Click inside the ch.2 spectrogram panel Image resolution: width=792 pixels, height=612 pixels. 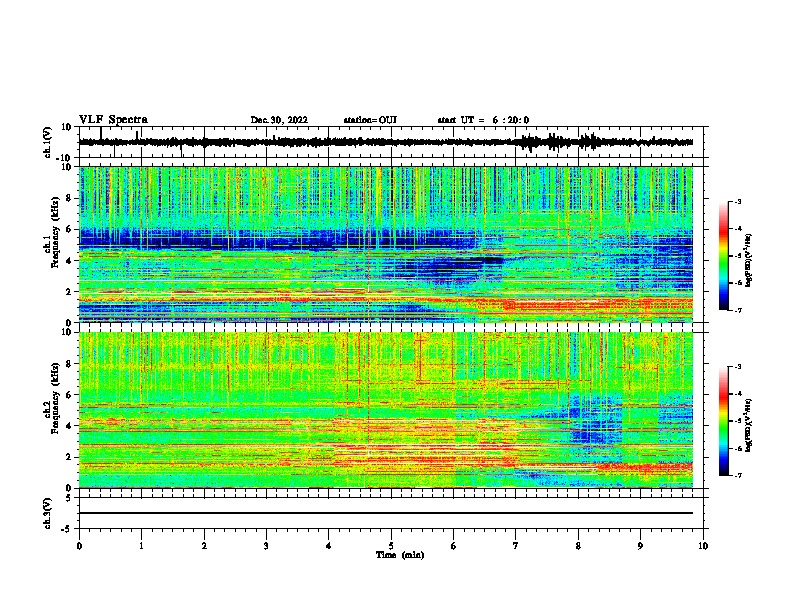tap(386, 410)
